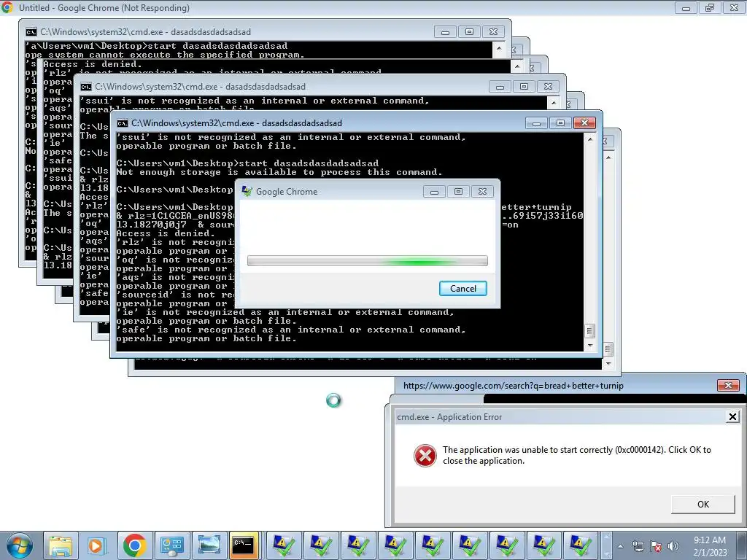
Task: Click the google.com/search?q=bread+better+turnip title text
Action: 513,386
